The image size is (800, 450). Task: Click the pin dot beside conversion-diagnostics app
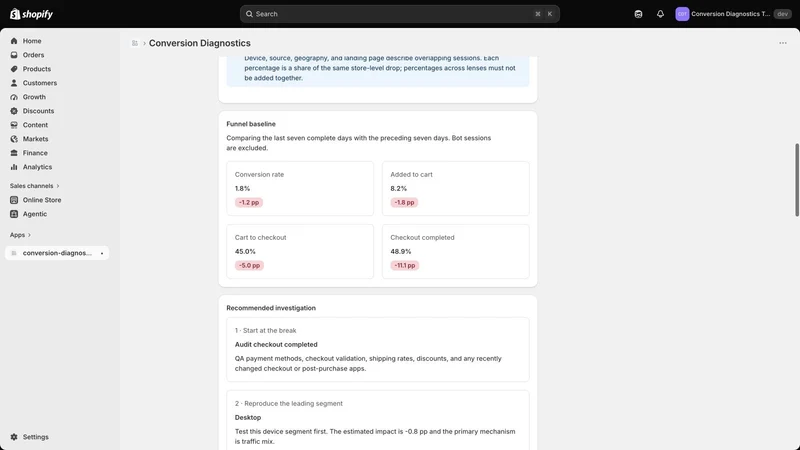point(102,253)
